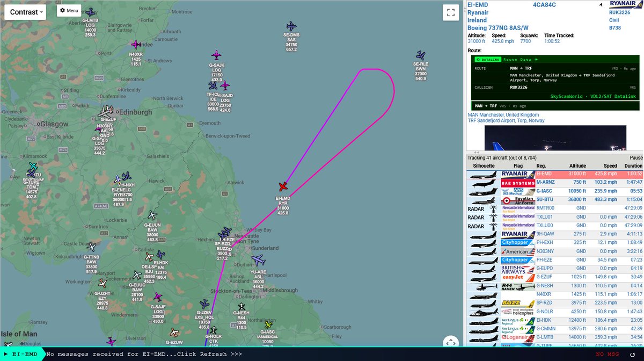
Task: Sort aircraft list by Duration column
Action: click(633, 166)
